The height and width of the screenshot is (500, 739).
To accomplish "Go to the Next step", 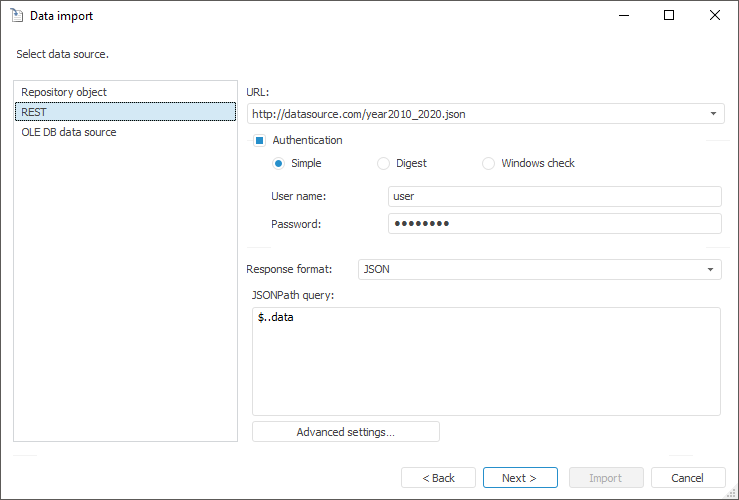I will click(520, 478).
